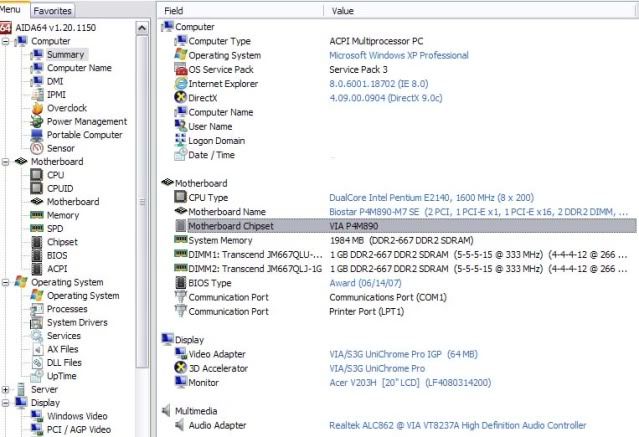
Task: Click the DirectX icon in the field list
Action: 181,97
